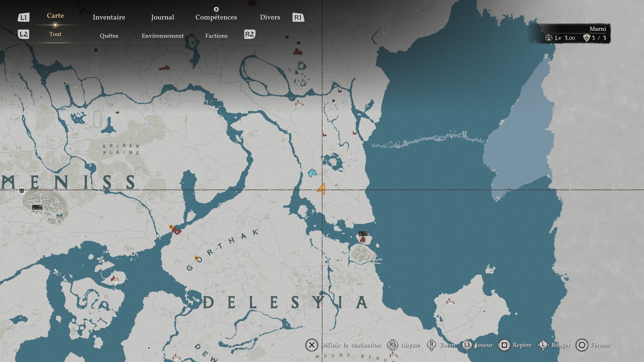Open the Carte tab
644x362 pixels.
pyautogui.click(x=55, y=15)
